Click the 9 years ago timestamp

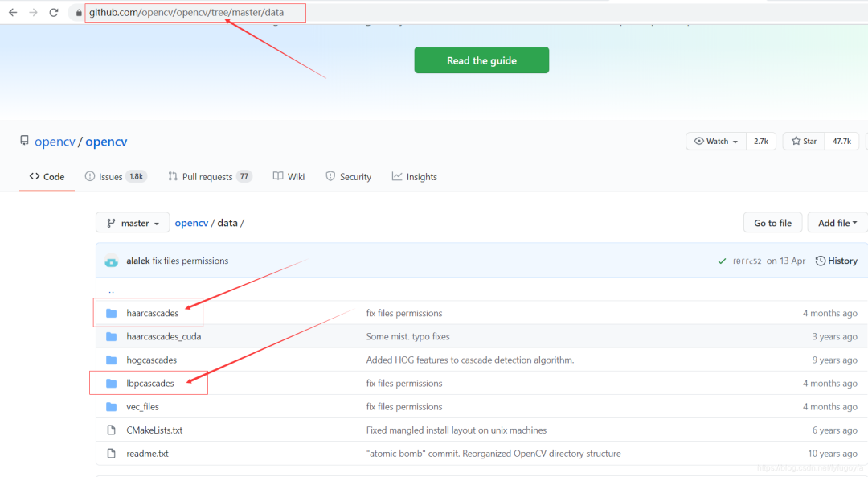coord(834,360)
